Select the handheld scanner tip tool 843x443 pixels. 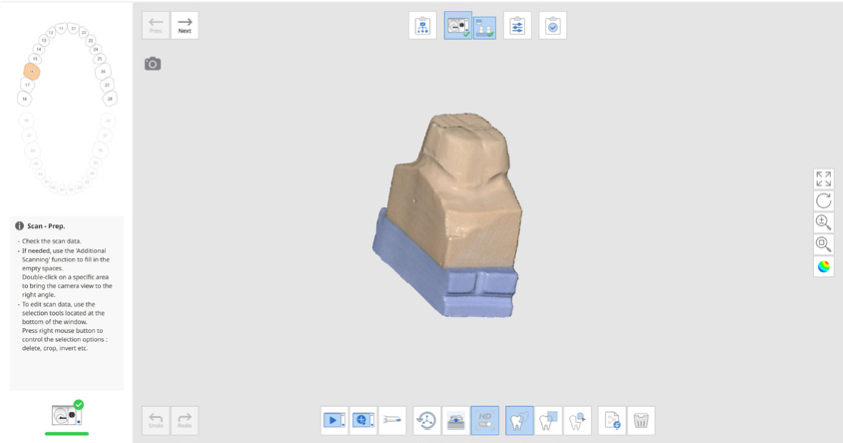[392, 420]
